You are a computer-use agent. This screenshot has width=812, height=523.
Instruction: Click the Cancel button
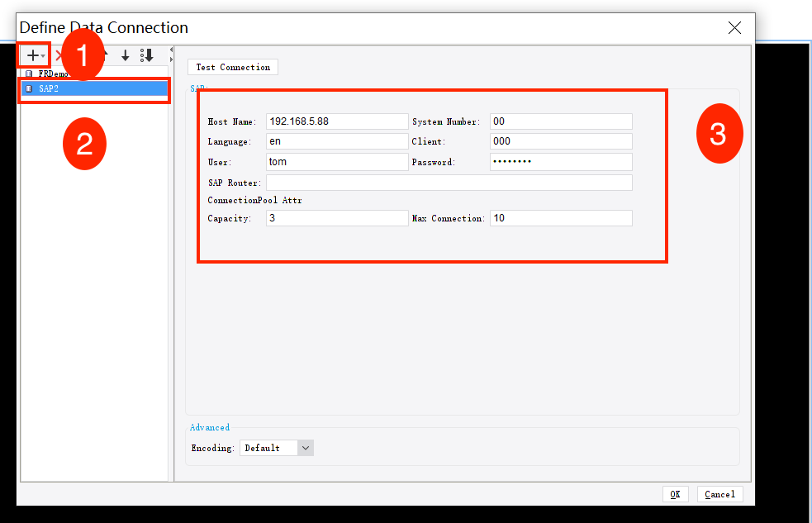719,494
